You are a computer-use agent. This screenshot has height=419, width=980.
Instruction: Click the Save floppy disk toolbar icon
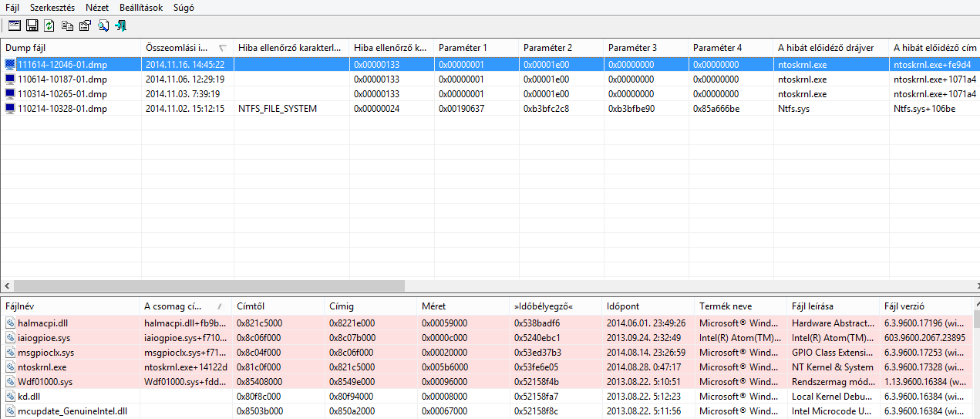pos(32,25)
